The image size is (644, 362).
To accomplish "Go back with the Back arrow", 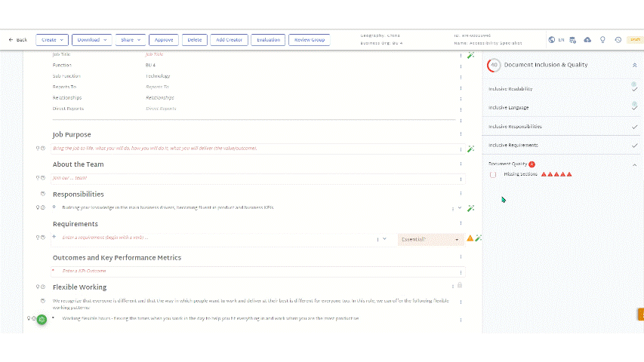I will coord(17,40).
